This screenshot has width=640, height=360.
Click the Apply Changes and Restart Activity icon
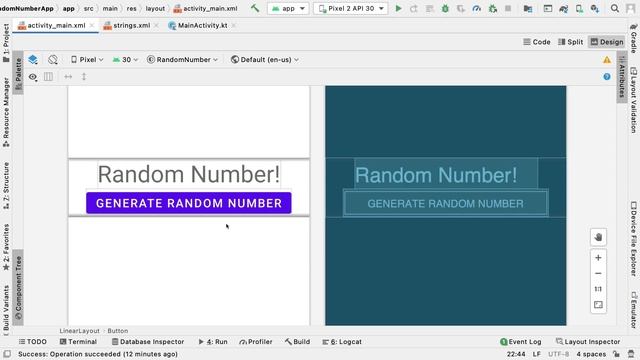tap(413, 8)
